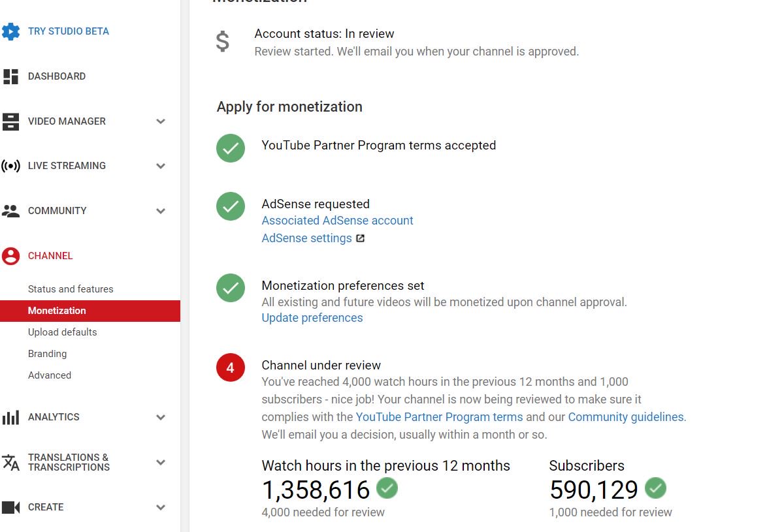Click the 'Subscribers' label
The height and width of the screenshot is (532, 767).
(587, 465)
